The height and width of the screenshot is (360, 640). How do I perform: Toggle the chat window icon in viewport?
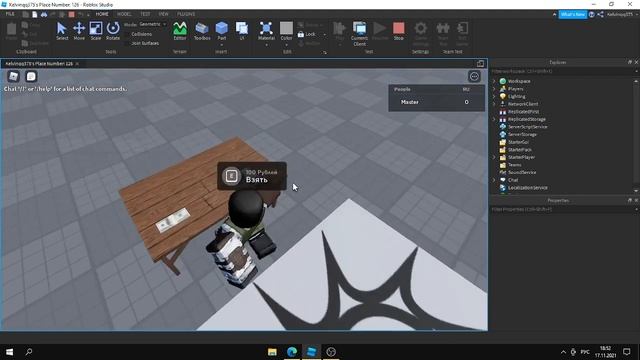tap(31, 76)
